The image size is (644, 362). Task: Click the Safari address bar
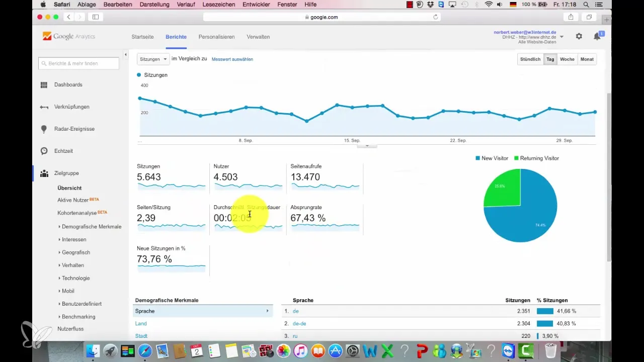coord(321,17)
